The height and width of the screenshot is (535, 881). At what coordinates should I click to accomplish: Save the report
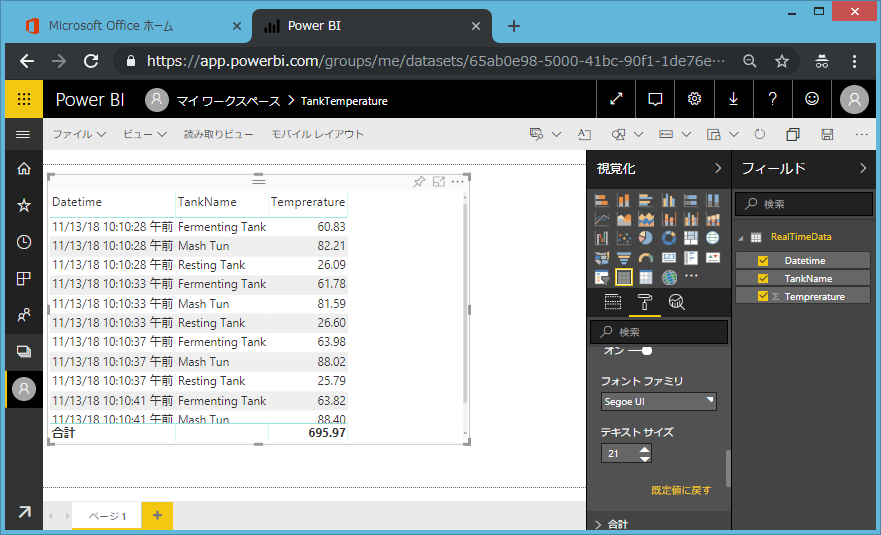[827, 134]
